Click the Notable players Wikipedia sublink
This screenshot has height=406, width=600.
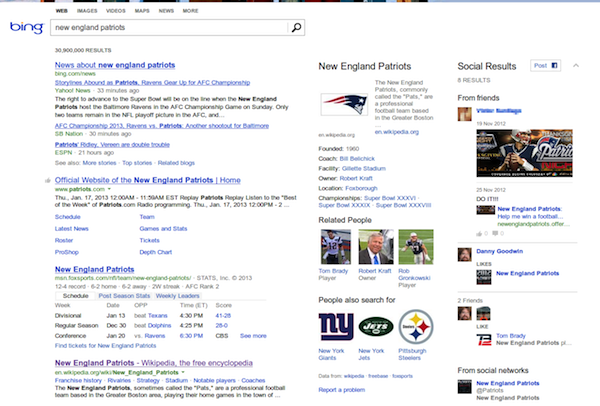tap(215, 380)
